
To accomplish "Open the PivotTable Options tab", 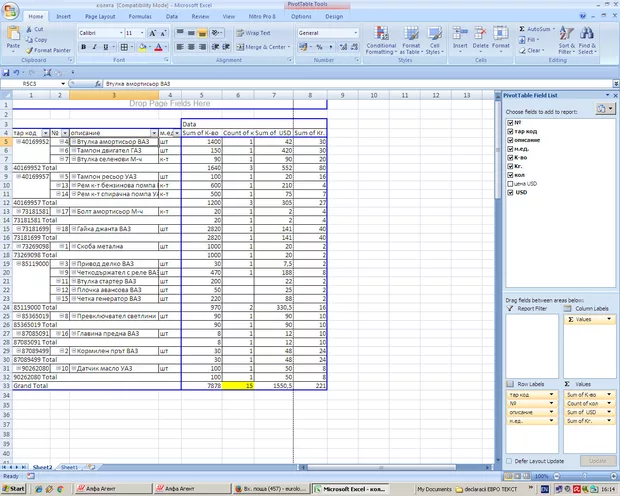I will (303, 17).
